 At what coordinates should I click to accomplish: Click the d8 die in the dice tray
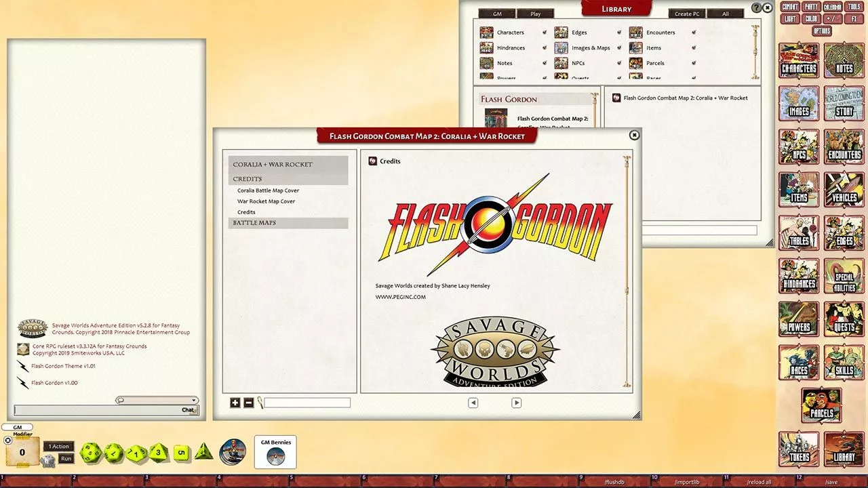point(159,452)
